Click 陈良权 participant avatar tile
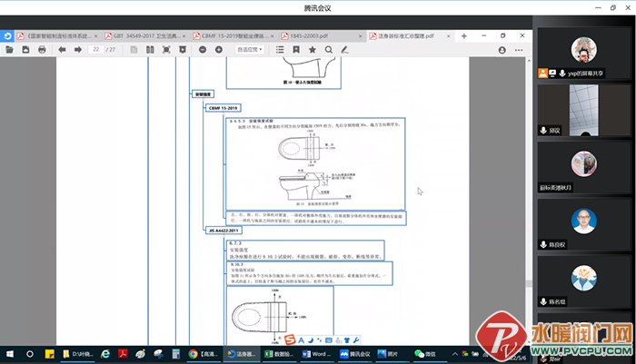The width and height of the screenshot is (636, 364). click(x=583, y=224)
